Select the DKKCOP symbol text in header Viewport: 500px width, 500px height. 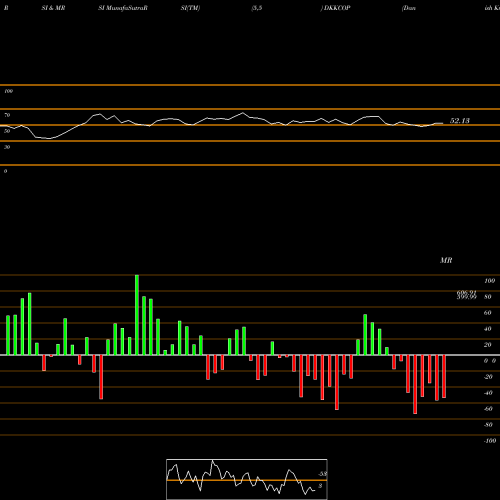(x=336, y=8)
